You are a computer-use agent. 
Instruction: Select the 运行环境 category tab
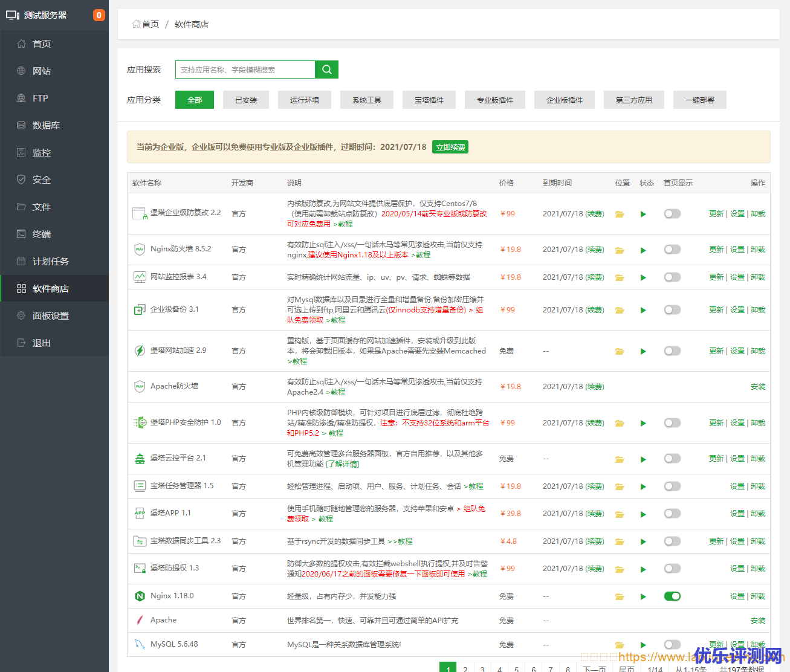coord(305,100)
